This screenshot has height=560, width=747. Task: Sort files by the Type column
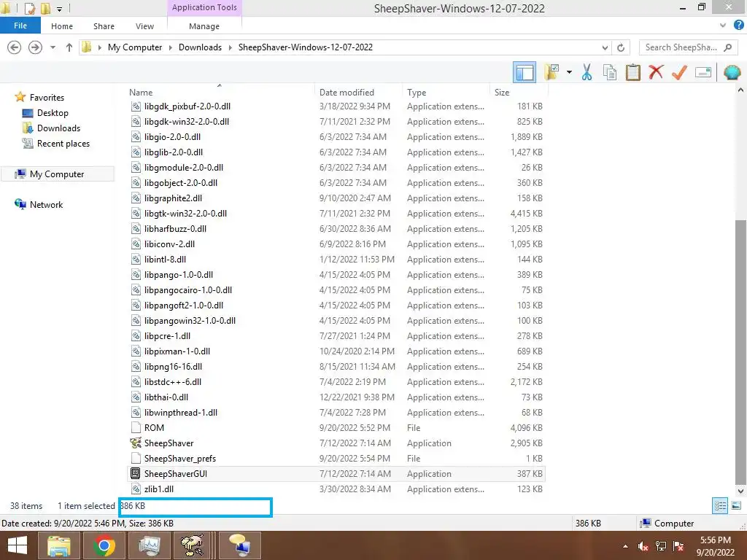(446, 93)
